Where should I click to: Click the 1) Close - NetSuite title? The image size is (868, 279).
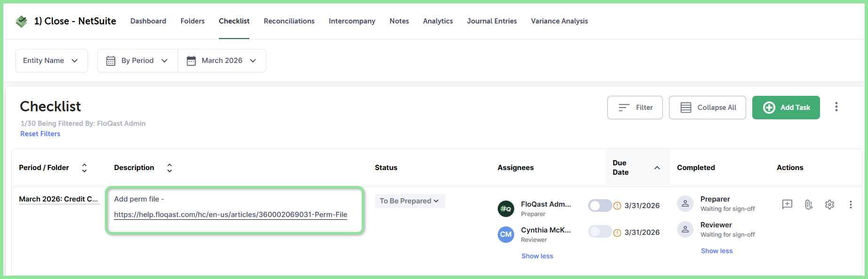(x=75, y=21)
